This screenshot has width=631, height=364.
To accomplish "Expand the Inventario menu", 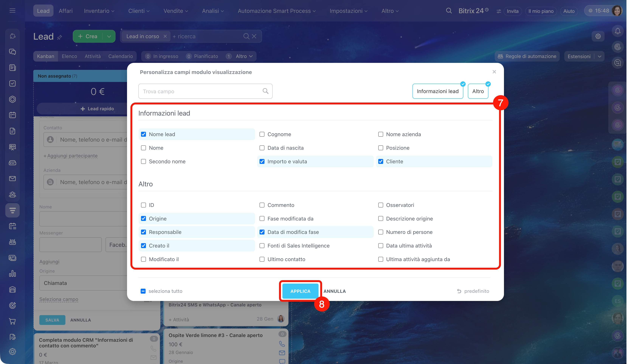I will [x=99, y=11].
